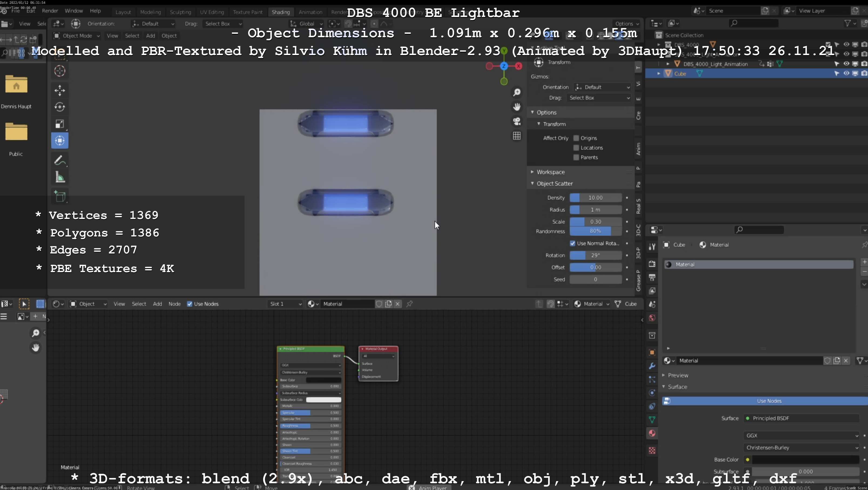Select the Transform tool
The height and width of the screenshot is (490, 868).
coord(60,141)
